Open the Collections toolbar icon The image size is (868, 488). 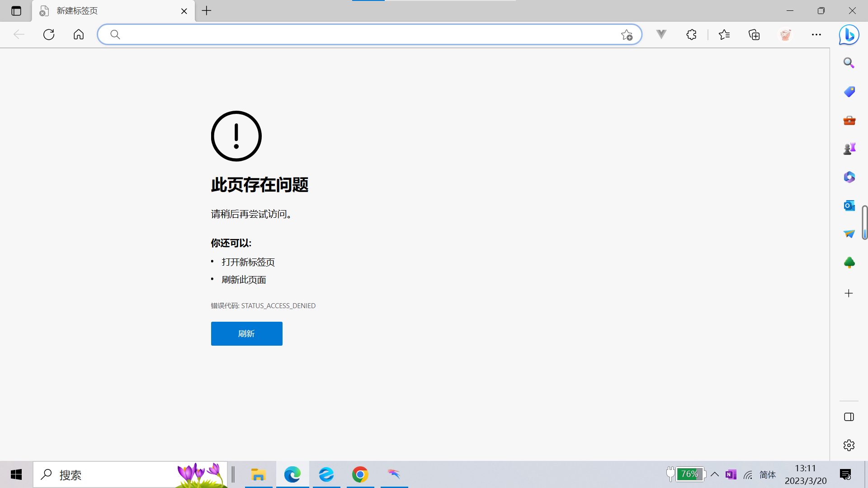click(754, 35)
